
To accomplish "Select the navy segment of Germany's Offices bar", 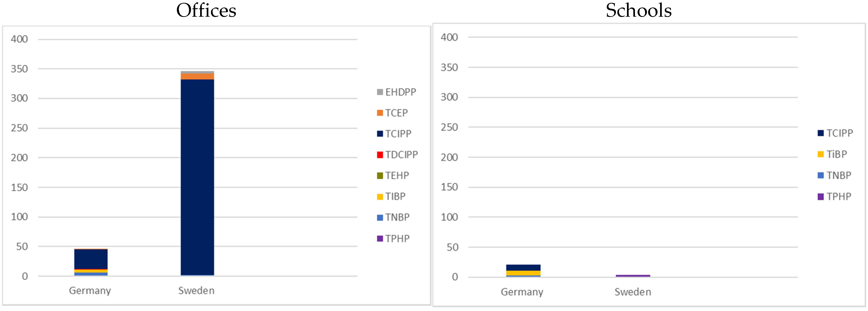I will [91, 259].
